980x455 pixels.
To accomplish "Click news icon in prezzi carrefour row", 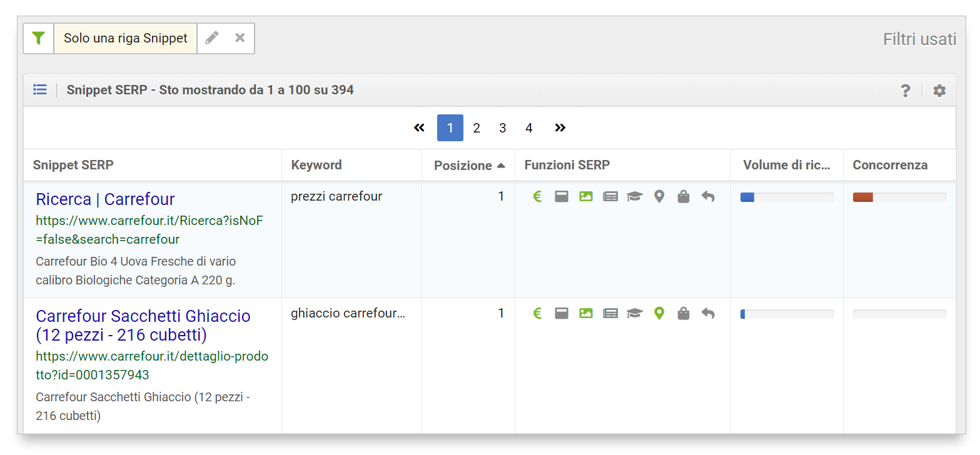I will (610, 197).
